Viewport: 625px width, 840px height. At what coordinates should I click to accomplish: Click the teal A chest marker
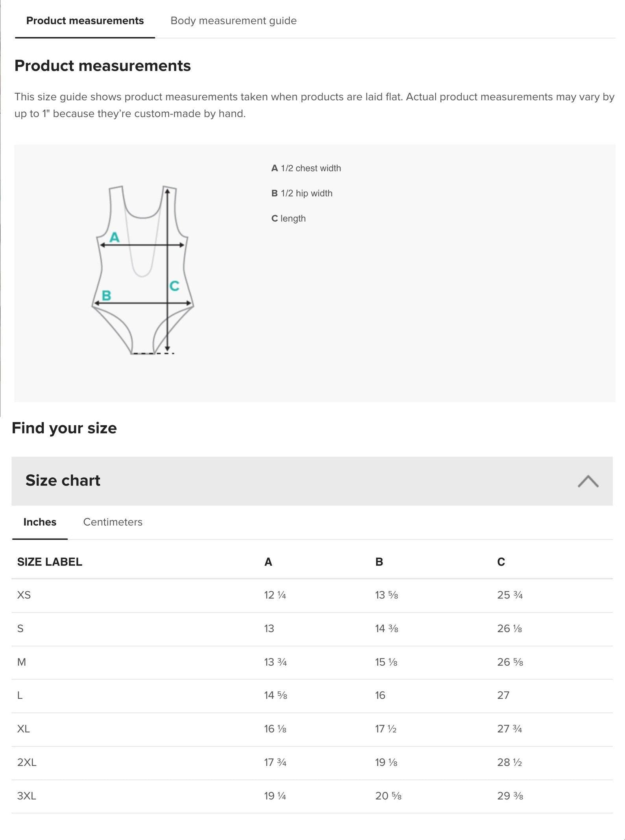(x=115, y=237)
